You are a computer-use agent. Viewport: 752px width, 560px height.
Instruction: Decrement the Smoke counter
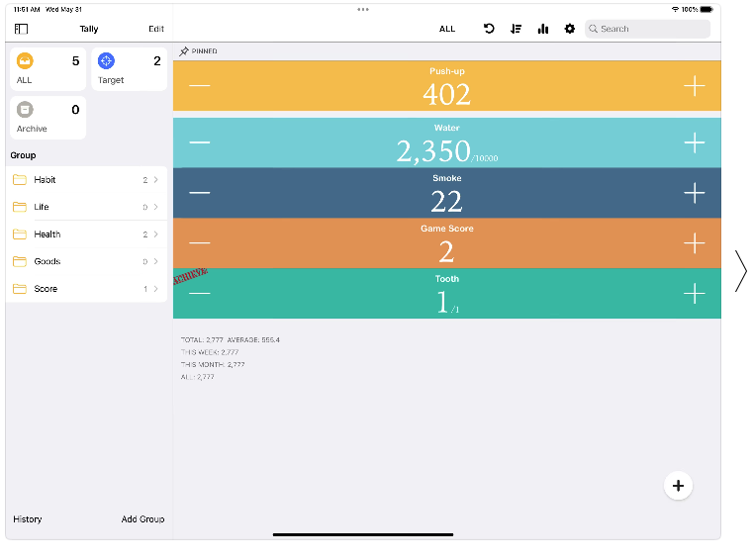coord(200,193)
